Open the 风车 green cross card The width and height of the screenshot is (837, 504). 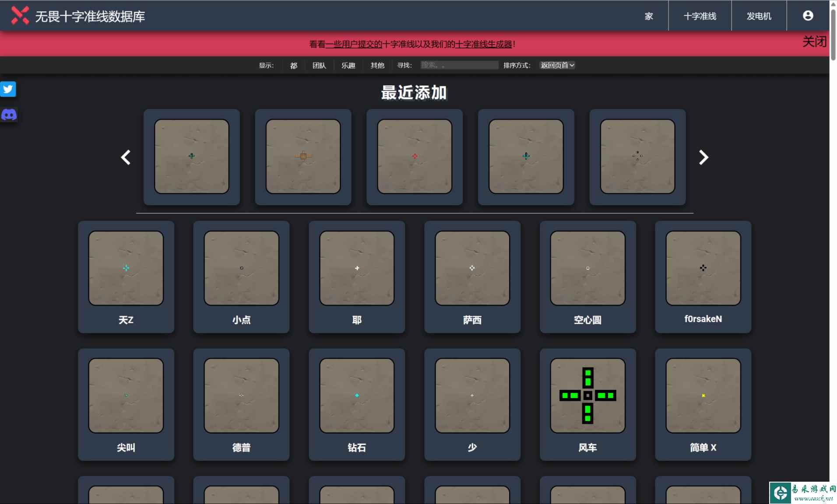click(x=588, y=405)
